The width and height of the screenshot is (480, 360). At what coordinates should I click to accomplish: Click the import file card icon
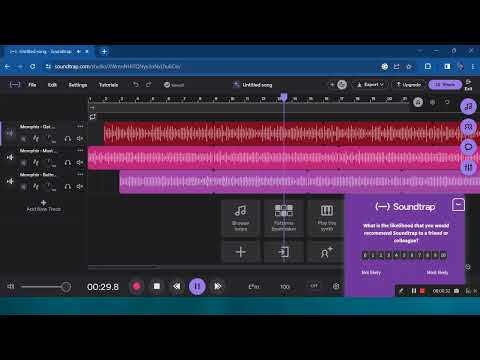point(284,252)
